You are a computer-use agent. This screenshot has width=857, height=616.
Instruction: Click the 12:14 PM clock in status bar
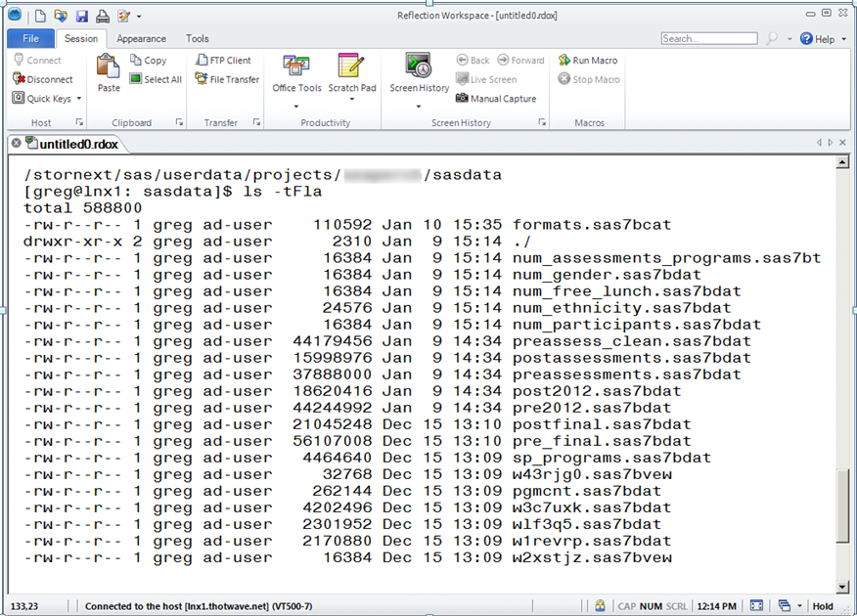(x=716, y=606)
